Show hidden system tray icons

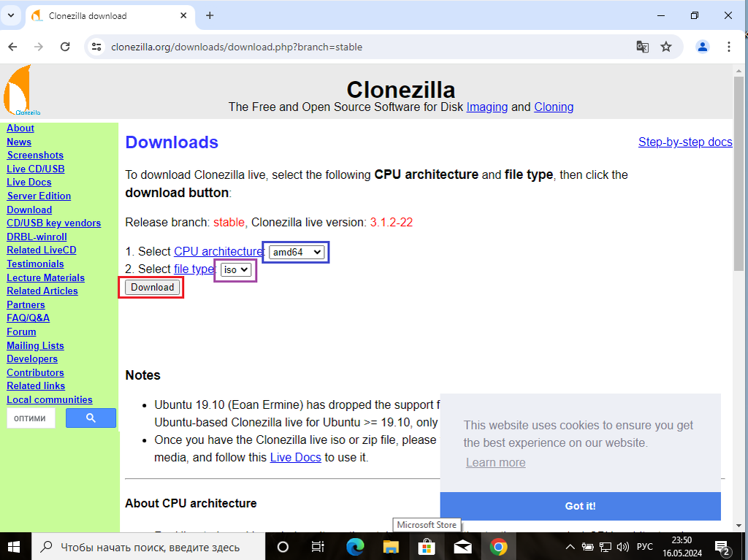[570, 547]
